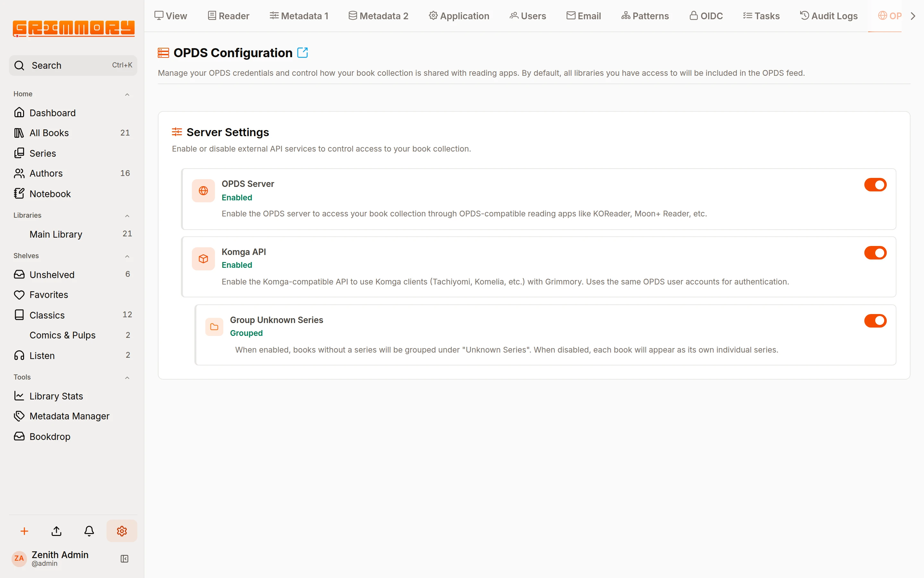Click the Zenith Admin profile name

coord(60,555)
